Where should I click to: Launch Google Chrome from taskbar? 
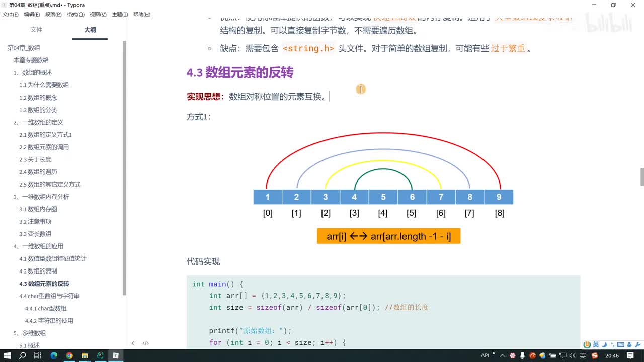pyautogui.click(x=69, y=355)
